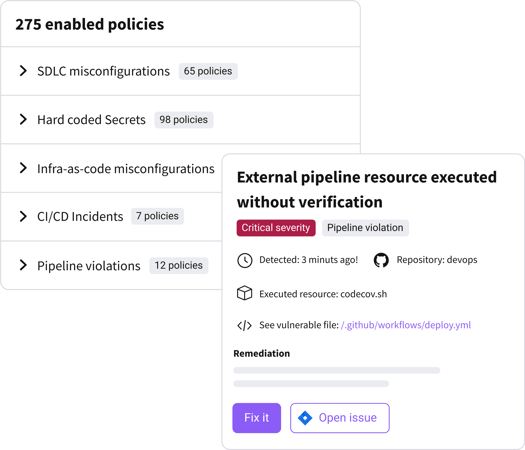Click the SDLC misconfigurations row label

103,71
